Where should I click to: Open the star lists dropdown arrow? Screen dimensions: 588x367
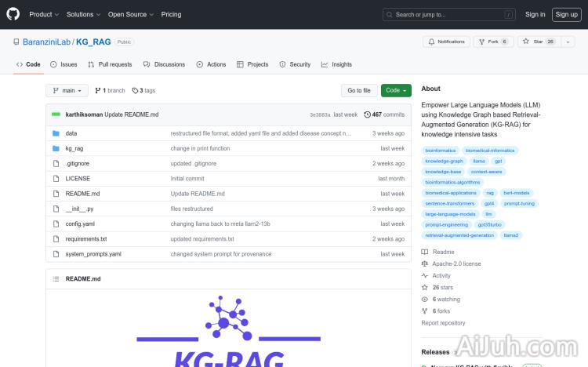point(568,42)
